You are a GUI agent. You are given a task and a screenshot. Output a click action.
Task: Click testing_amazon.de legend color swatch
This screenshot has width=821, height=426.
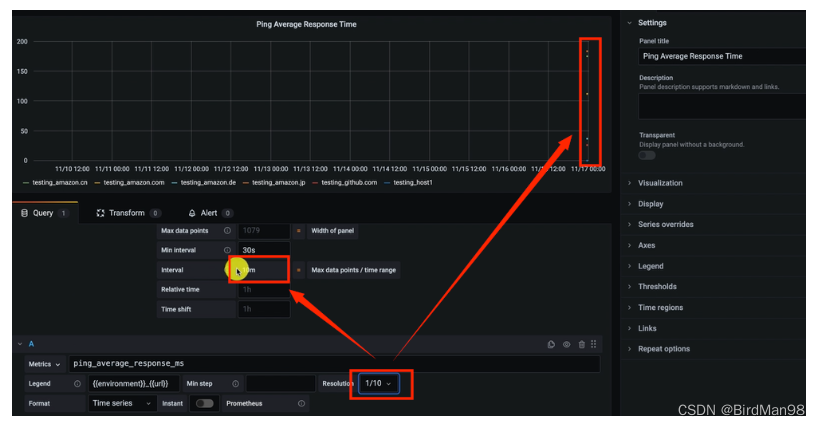pos(174,183)
